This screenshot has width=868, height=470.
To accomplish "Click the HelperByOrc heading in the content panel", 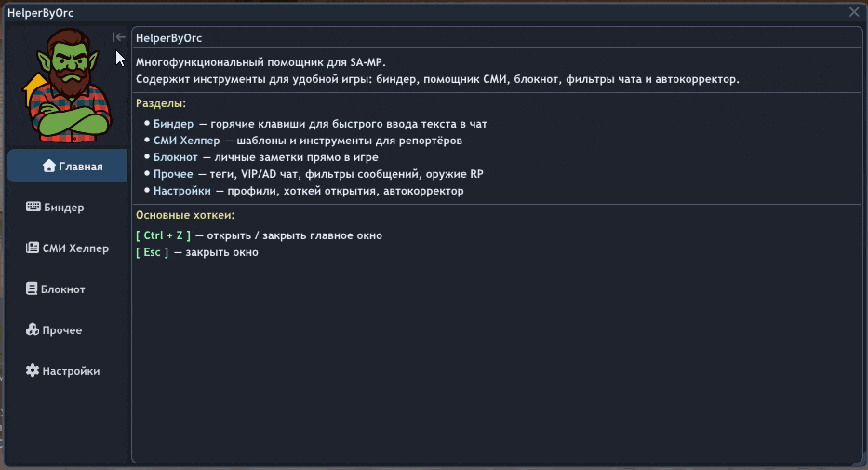I will 168,38.
